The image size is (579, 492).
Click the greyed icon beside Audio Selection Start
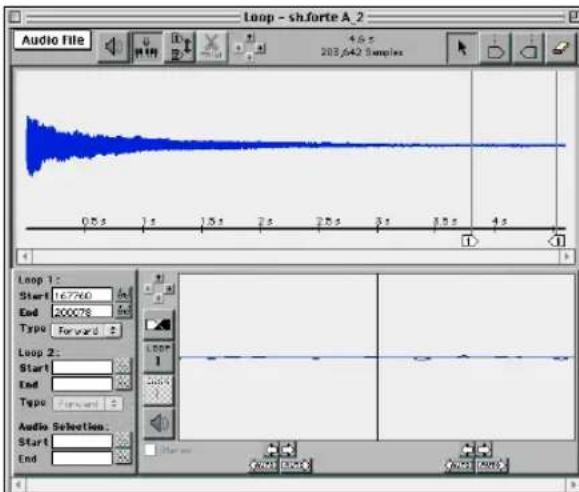[x=123, y=440]
